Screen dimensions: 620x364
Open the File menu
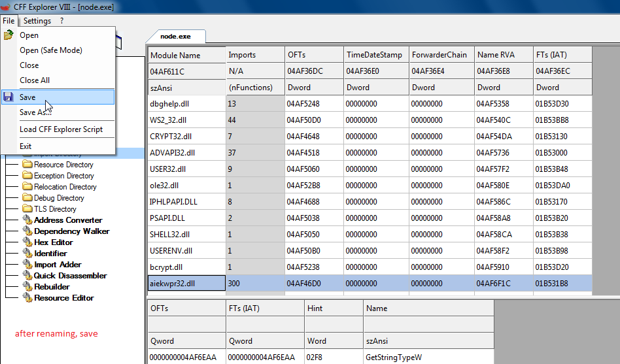pyautogui.click(x=9, y=20)
